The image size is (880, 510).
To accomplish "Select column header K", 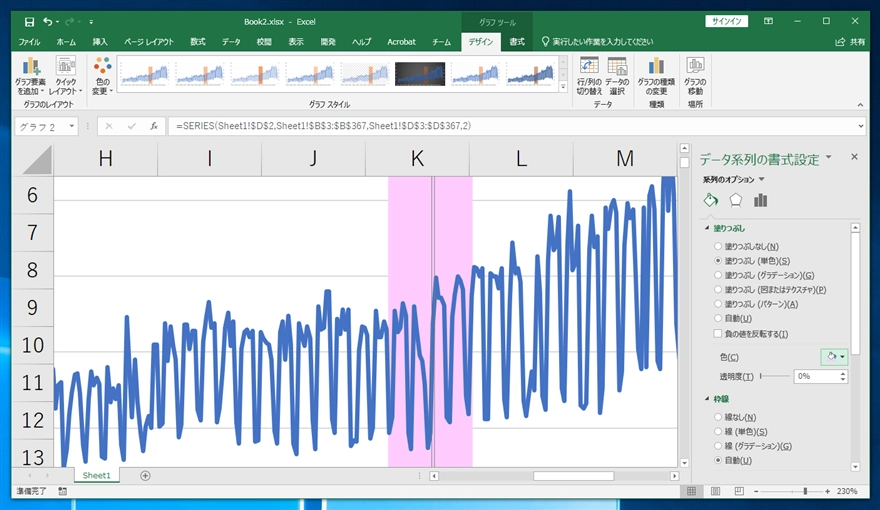I will [417, 159].
